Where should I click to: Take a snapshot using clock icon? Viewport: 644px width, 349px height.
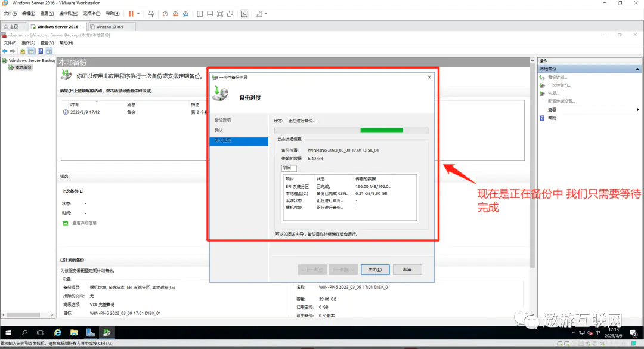[165, 14]
